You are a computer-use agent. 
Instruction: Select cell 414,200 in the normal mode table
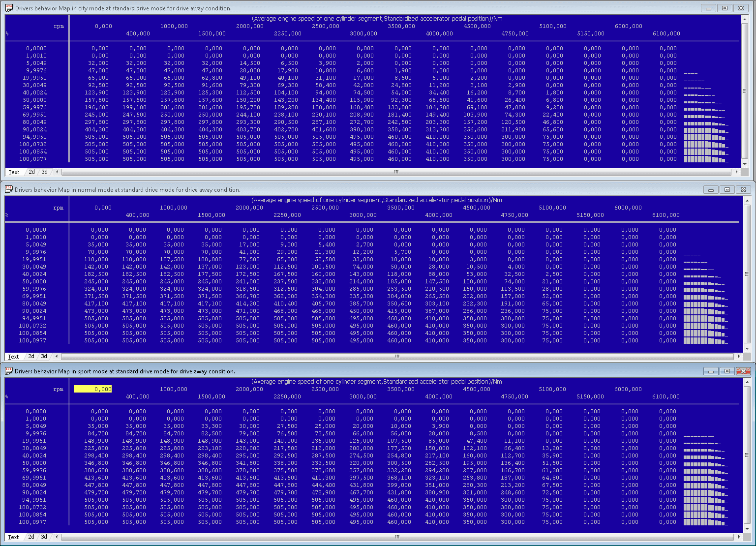tap(248, 303)
